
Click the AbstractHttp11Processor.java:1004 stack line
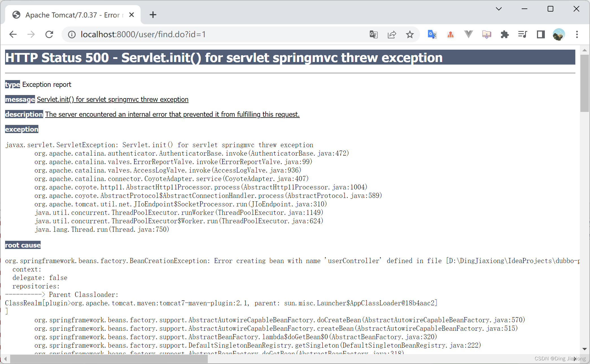[x=201, y=187]
